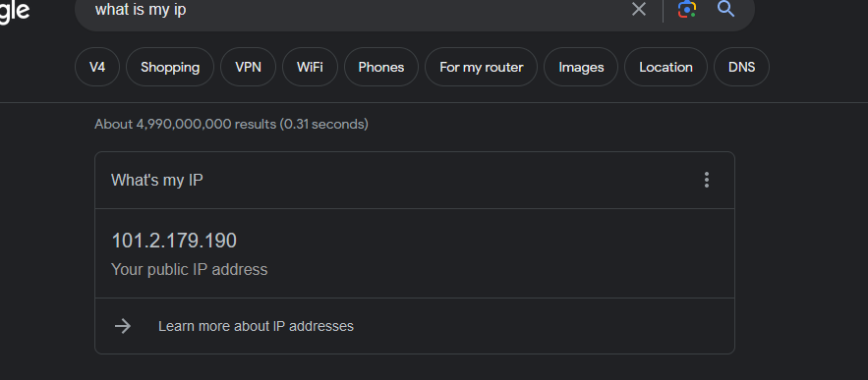Viewport: 868px width, 380px height.
Task: Choose the Location filter chip
Action: (665, 67)
